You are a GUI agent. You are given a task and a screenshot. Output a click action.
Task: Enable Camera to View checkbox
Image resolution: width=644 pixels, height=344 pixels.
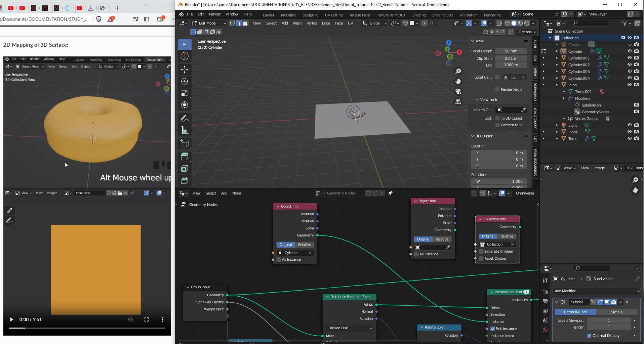(x=497, y=125)
